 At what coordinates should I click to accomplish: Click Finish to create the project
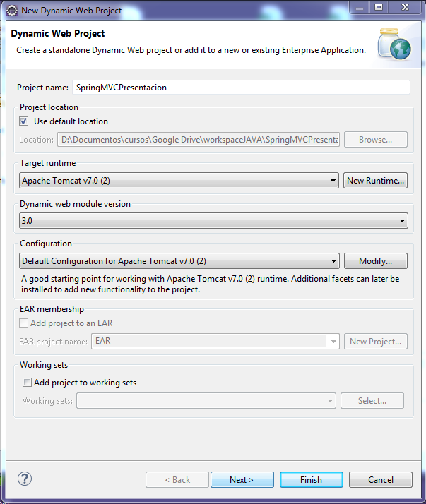[x=311, y=480]
